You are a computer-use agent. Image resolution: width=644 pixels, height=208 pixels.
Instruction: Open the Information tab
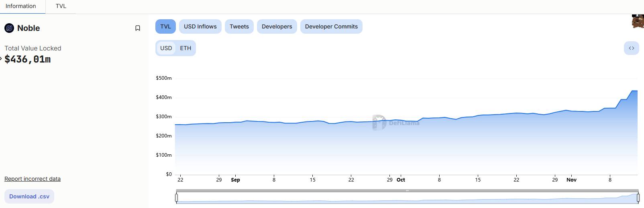[x=21, y=6]
